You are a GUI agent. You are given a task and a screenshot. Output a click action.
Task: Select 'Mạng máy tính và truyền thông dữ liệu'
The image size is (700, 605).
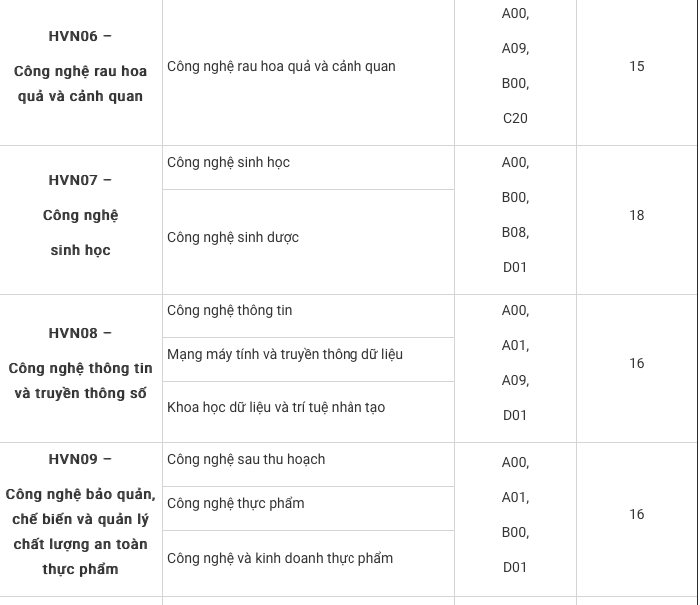(x=285, y=354)
